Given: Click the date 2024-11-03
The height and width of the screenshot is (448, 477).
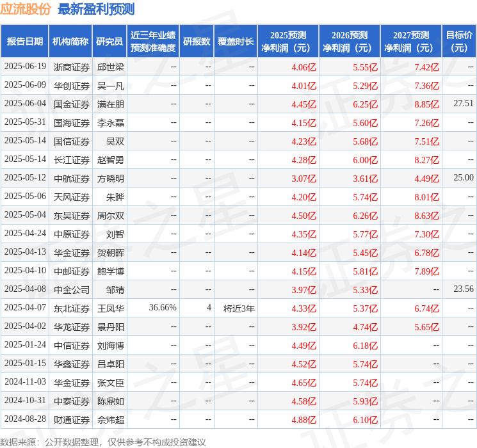Looking at the screenshot, I should point(25,381).
